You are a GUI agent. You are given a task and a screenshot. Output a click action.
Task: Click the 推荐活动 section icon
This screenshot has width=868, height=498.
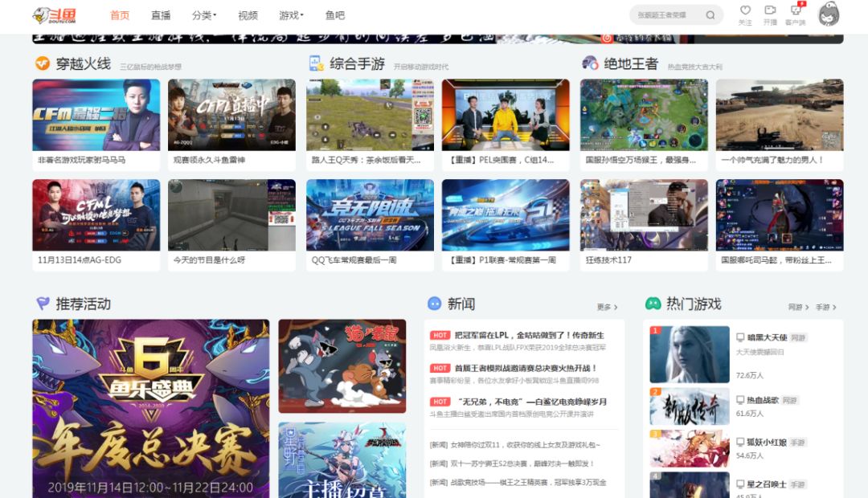[43, 304]
